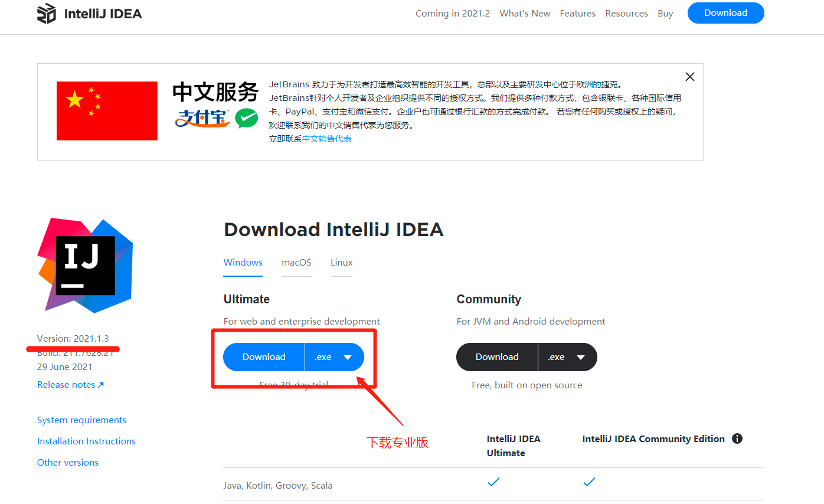
Task: Click the Community edition heading
Action: (489, 299)
